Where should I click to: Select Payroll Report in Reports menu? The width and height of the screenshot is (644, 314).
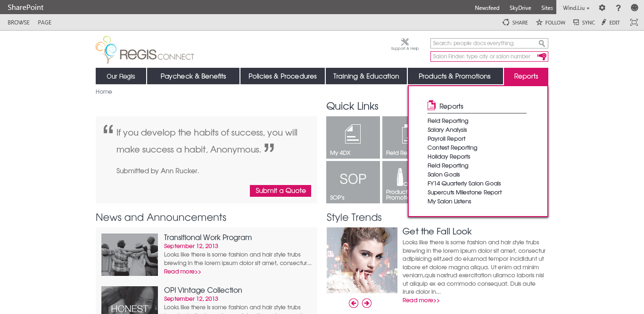[x=446, y=139]
